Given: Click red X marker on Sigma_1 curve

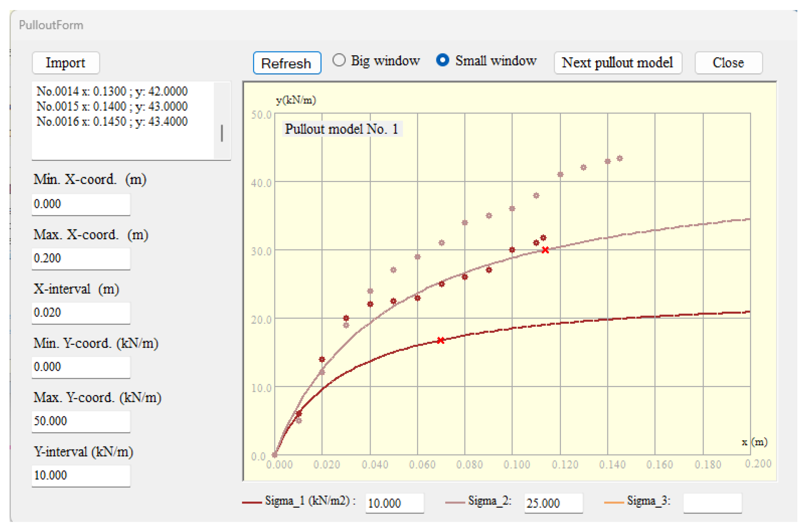Looking at the screenshot, I should [x=440, y=341].
